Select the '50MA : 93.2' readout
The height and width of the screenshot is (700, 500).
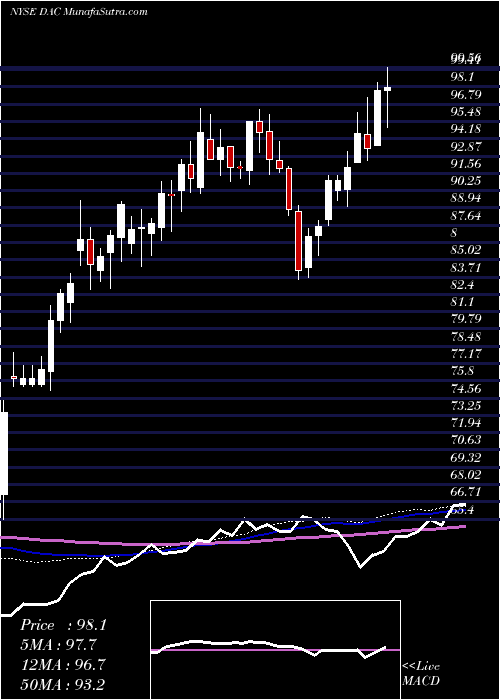pos(63,684)
